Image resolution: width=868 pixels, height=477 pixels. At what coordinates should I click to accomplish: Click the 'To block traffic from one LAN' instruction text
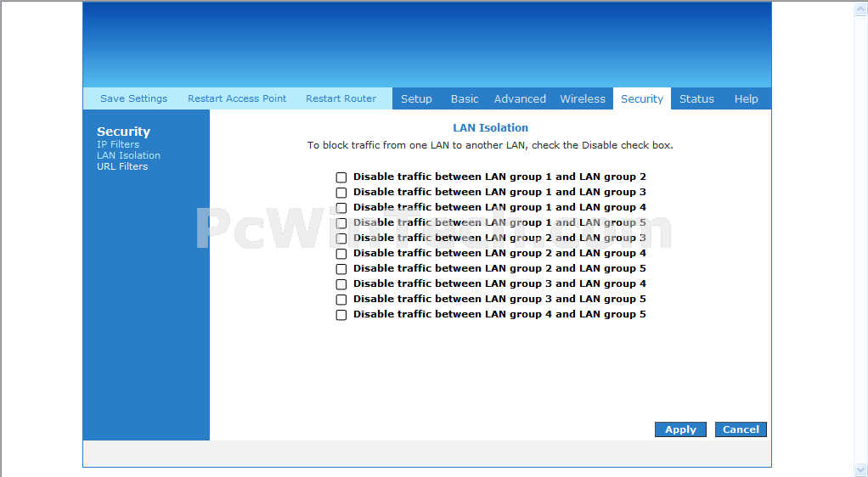(x=490, y=145)
